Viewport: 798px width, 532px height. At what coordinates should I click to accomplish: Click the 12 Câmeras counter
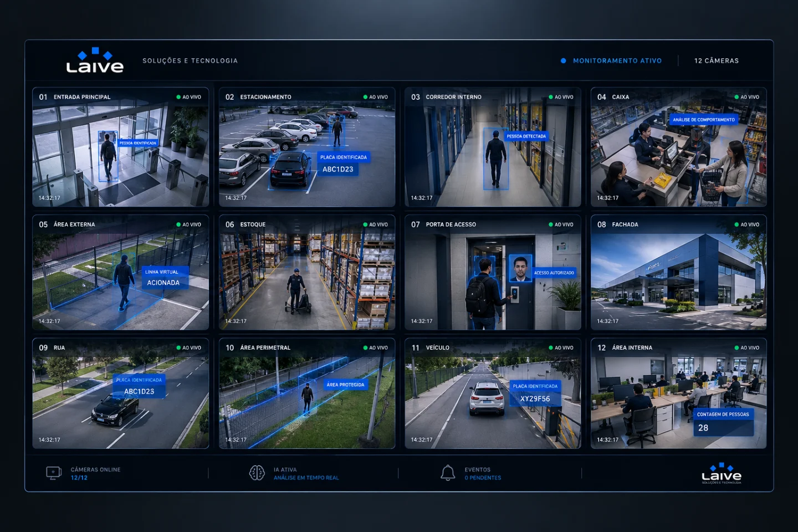(x=717, y=61)
